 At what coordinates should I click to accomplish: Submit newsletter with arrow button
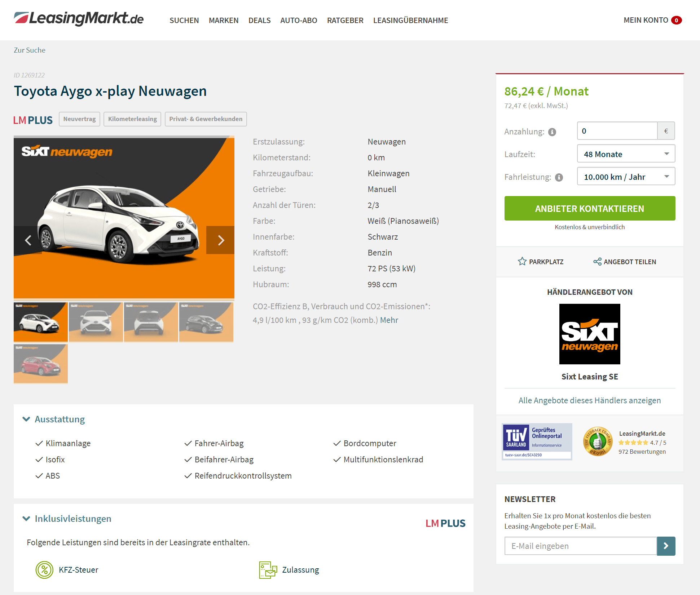666,546
